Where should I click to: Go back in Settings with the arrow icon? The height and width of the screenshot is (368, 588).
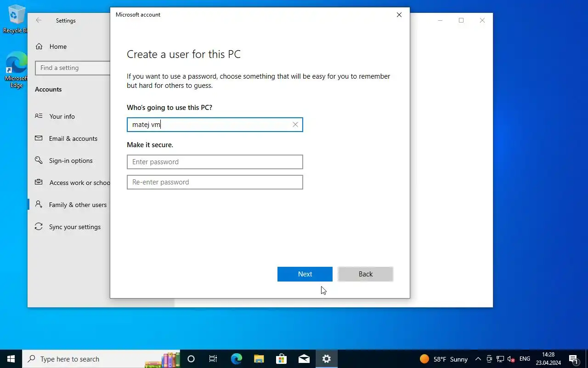point(39,20)
